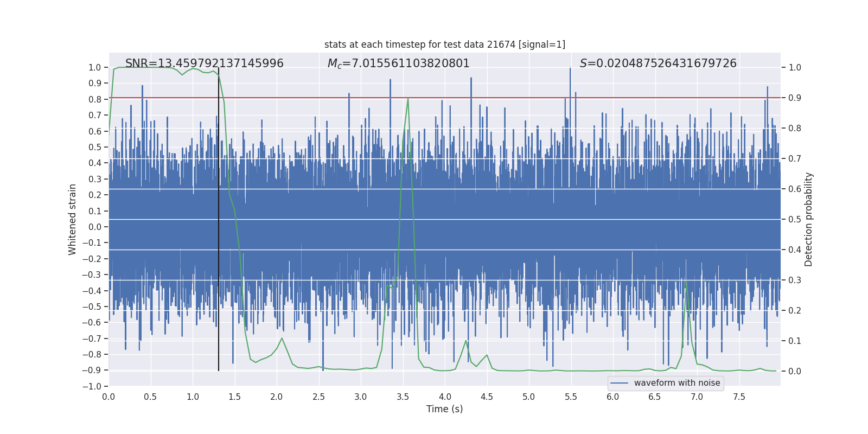Click time-axis tick label 7.5
The height and width of the screenshot is (434, 868).
[739, 397]
